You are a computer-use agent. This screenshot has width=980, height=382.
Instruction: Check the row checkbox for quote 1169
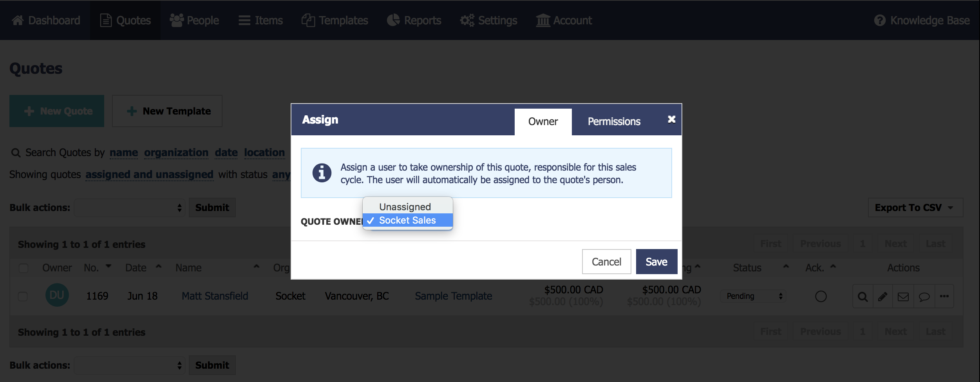[x=23, y=296]
